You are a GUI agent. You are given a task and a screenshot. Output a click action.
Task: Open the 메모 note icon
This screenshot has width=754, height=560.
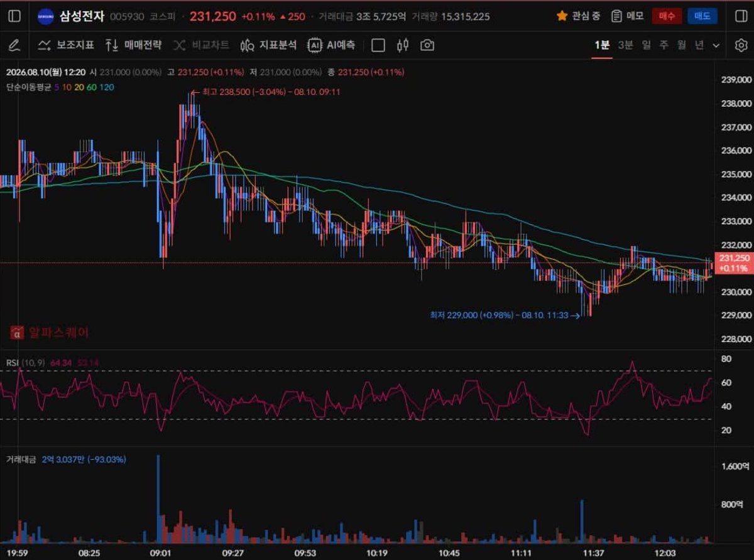[x=617, y=16]
